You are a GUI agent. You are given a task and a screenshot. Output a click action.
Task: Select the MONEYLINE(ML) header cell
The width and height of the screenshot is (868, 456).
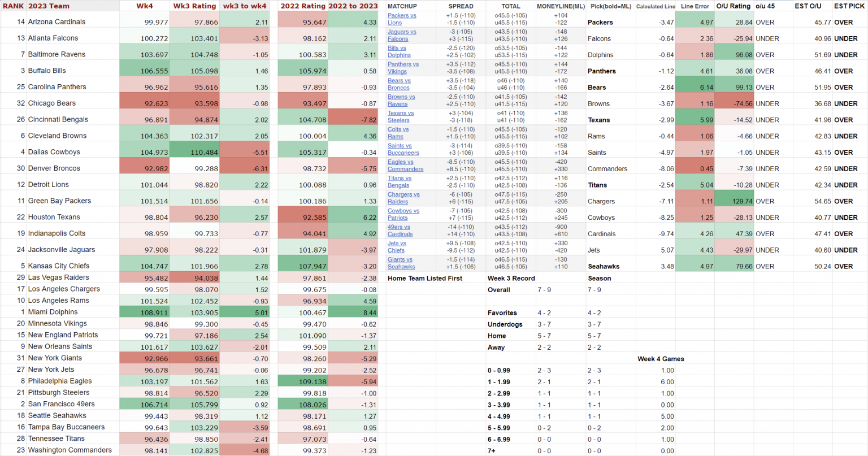[x=561, y=6]
